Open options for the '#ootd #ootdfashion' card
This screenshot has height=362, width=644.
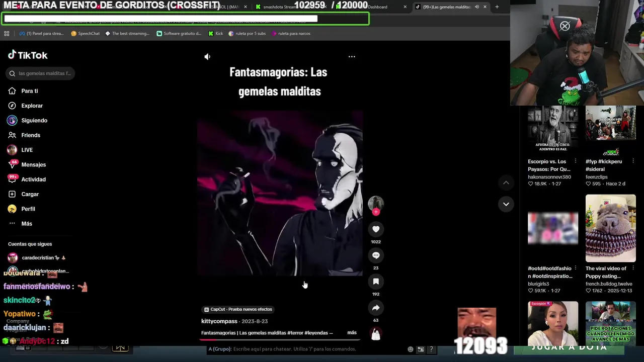click(x=576, y=268)
